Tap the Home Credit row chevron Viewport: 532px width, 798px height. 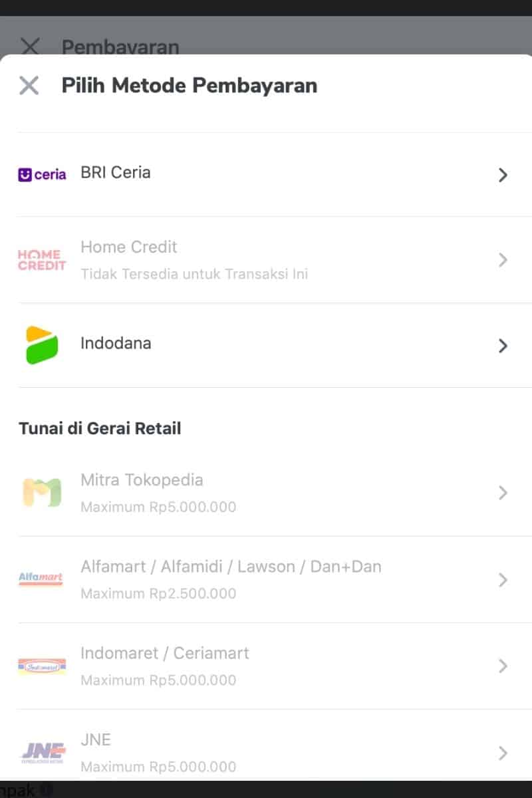(x=503, y=260)
